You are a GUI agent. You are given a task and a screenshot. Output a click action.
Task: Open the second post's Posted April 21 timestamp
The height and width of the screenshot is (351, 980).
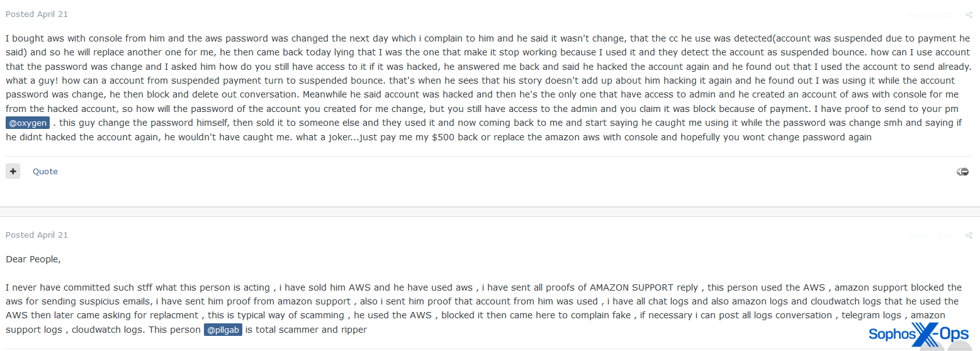pyautogui.click(x=37, y=235)
